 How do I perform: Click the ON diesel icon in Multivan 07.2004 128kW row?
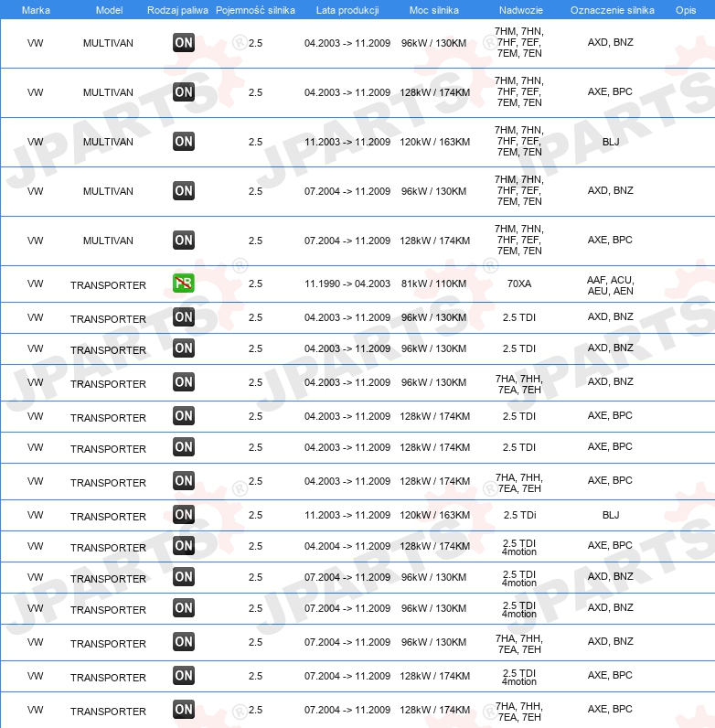click(184, 240)
